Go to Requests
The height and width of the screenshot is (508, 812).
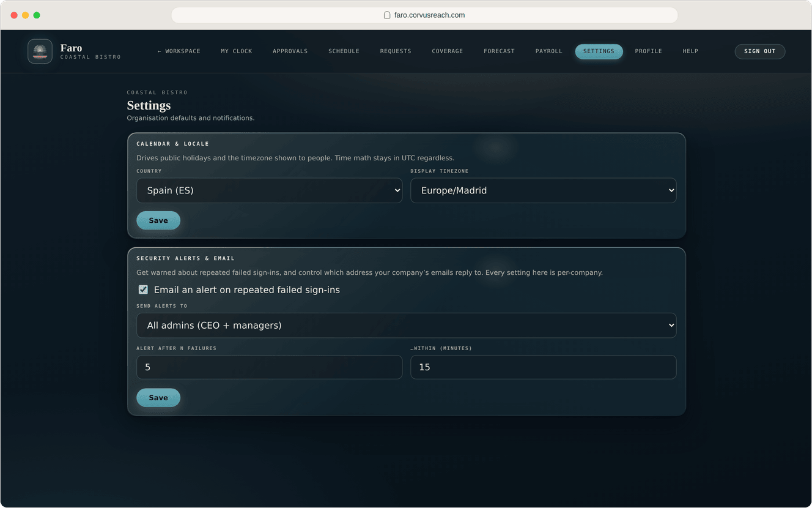(x=396, y=51)
